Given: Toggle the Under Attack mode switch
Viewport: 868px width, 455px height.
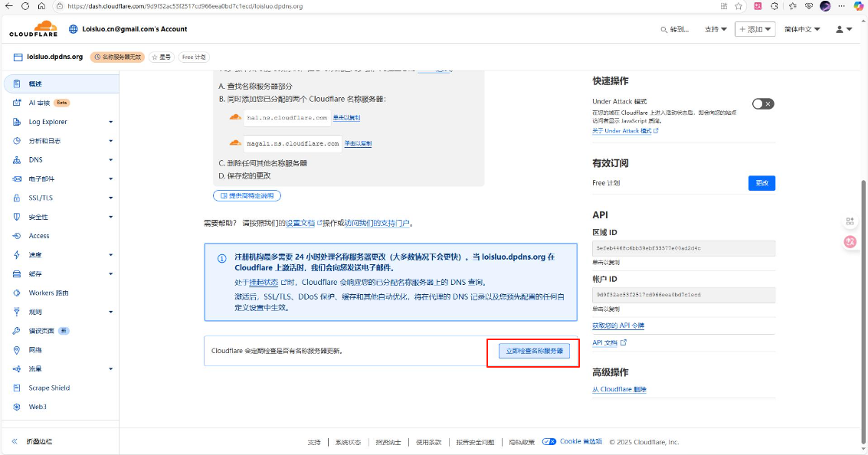Looking at the screenshot, I should 763,103.
